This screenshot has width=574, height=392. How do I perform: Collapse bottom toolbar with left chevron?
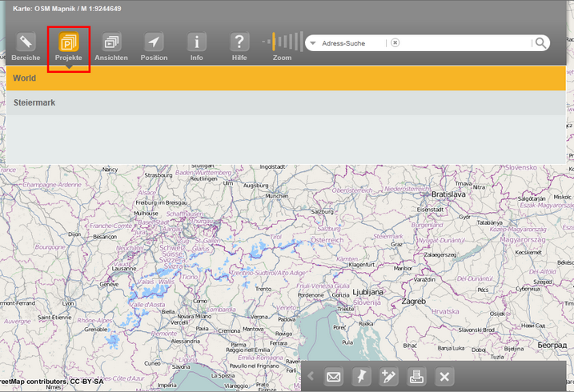(311, 377)
